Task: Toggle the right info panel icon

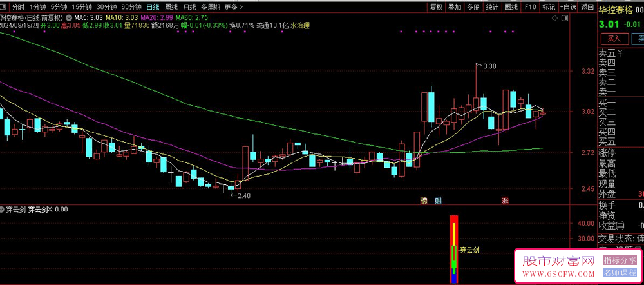Action: tap(565, 18)
